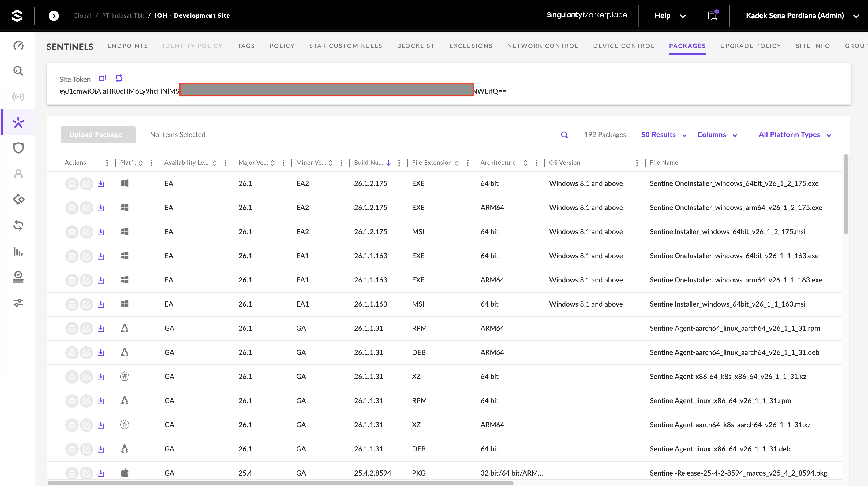Regenerate the Site Token
The height and width of the screenshot is (486, 868).
tap(119, 78)
